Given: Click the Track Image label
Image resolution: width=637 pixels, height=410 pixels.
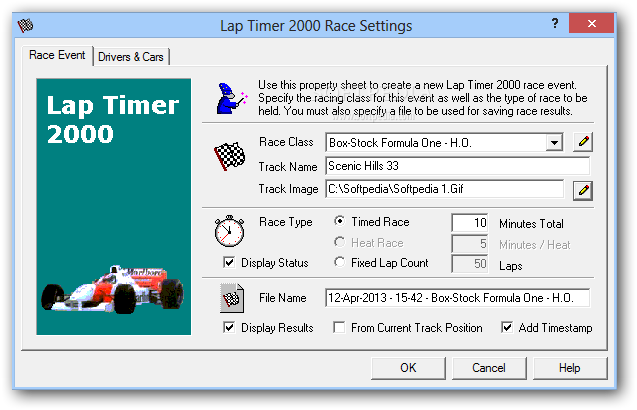Looking at the screenshot, I should (288, 189).
